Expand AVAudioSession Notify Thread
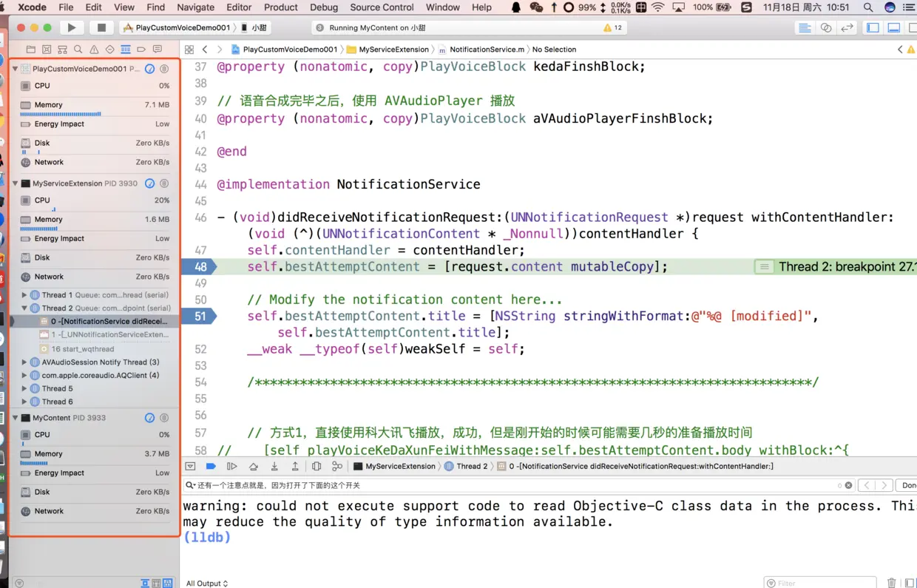Screen dimensions: 917x588 [x=24, y=362]
